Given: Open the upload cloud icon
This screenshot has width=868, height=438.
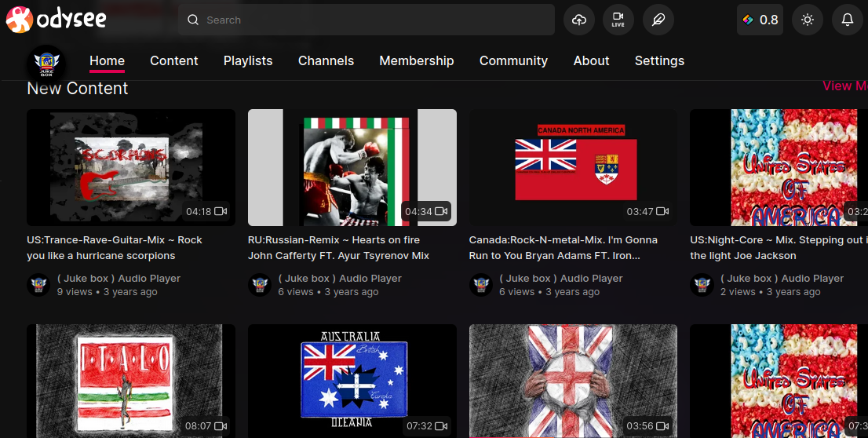Looking at the screenshot, I should (579, 20).
